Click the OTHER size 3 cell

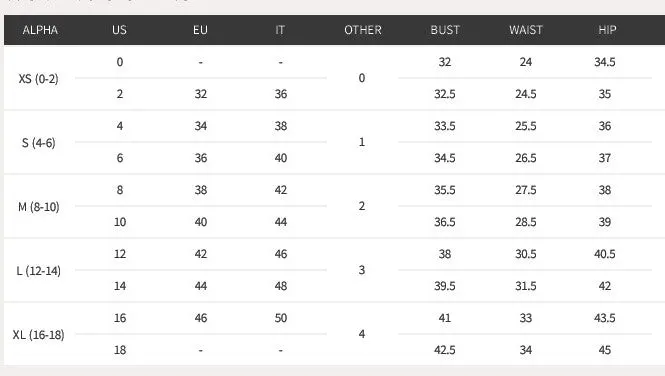pos(362,270)
